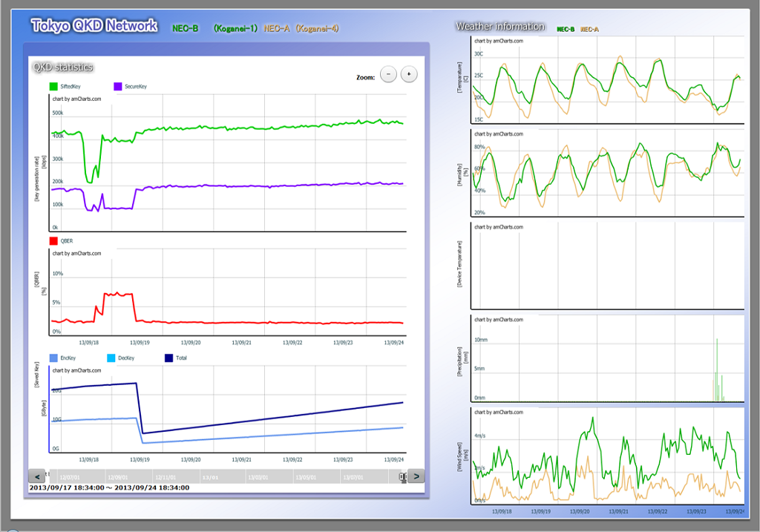Jump to 13/05/01 on the timeline
This screenshot has width=760, height=532.
tap(306, 478)
